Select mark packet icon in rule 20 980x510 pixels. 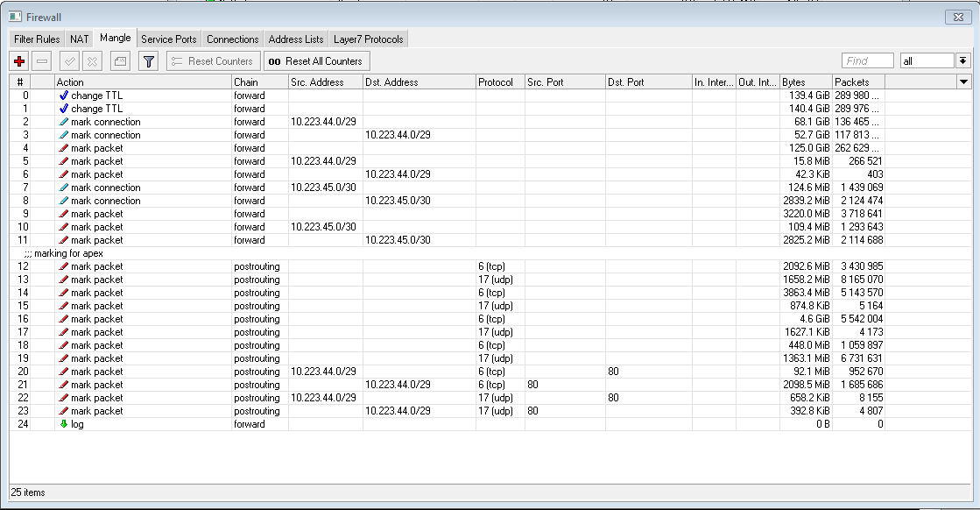(63, 372)
